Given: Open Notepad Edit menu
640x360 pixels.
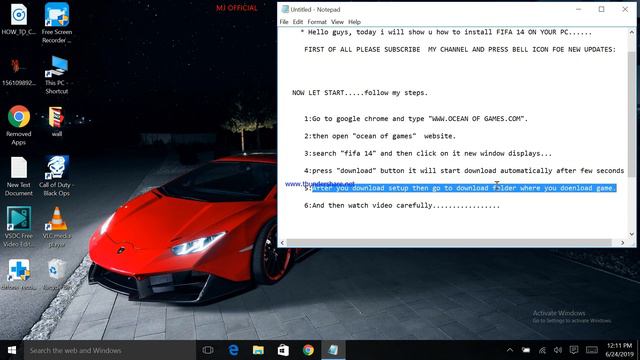Looking at the screenshot, I should coord(298,22).
